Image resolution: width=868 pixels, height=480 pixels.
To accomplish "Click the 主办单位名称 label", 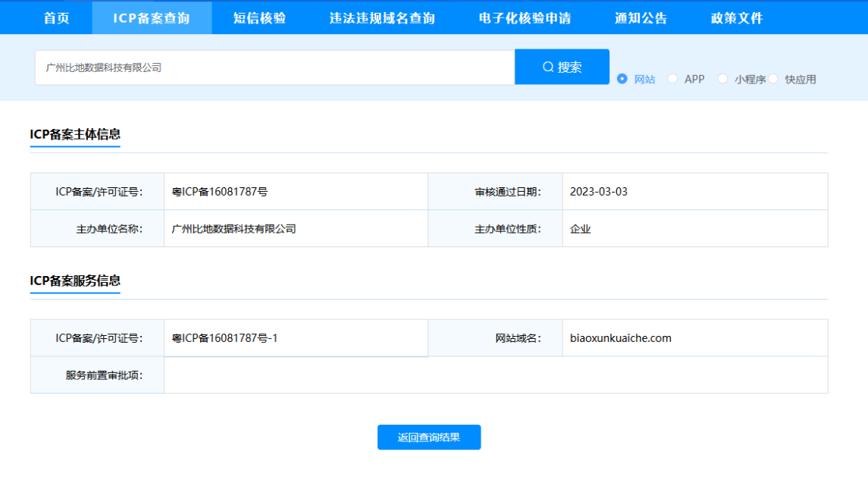I will [x=109, y=229].
